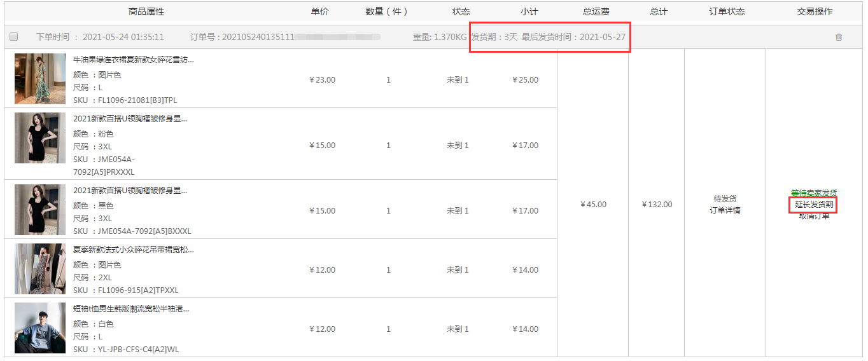868x361 pixels.
Task: Open the 夏季新款法式小众碎花吊带裙 product title
Action: point(134,250)
